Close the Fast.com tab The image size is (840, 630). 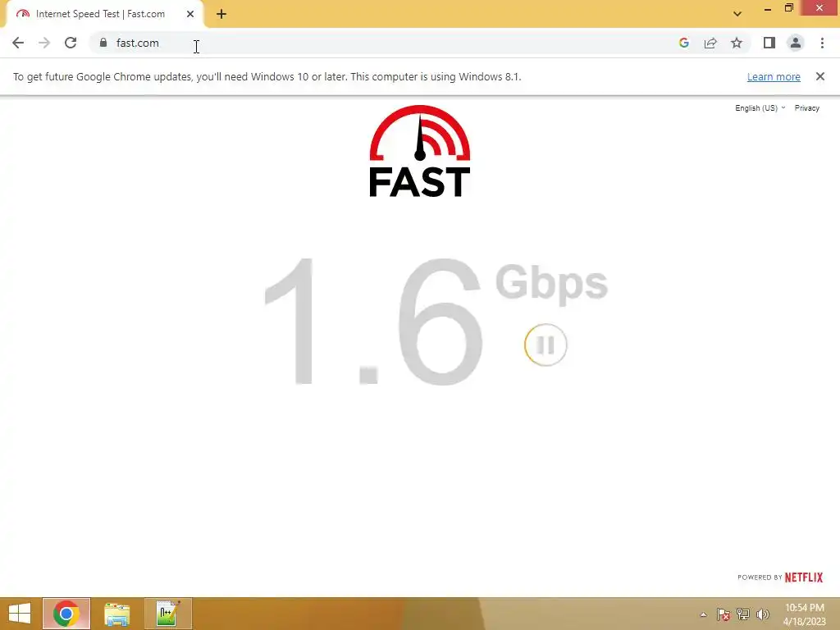pos(190,14)
